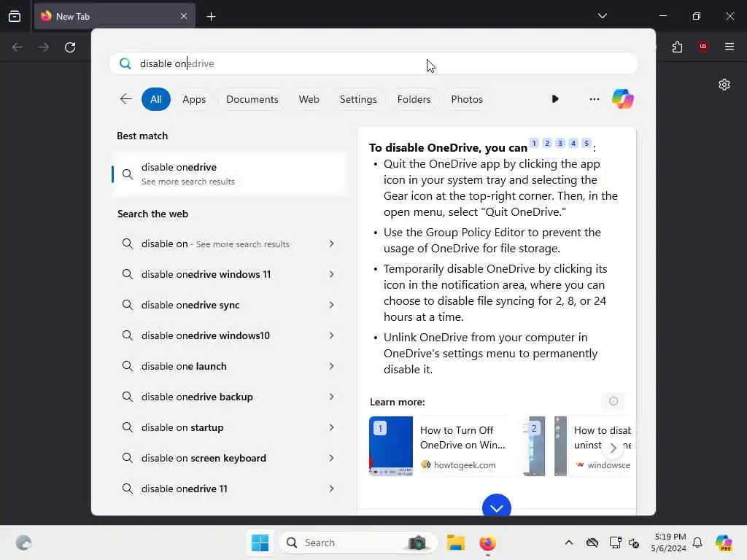Screen dimensions: 747x560
Task: Expand the answer with blue down chevron
Action: click(x=496, y=507)
